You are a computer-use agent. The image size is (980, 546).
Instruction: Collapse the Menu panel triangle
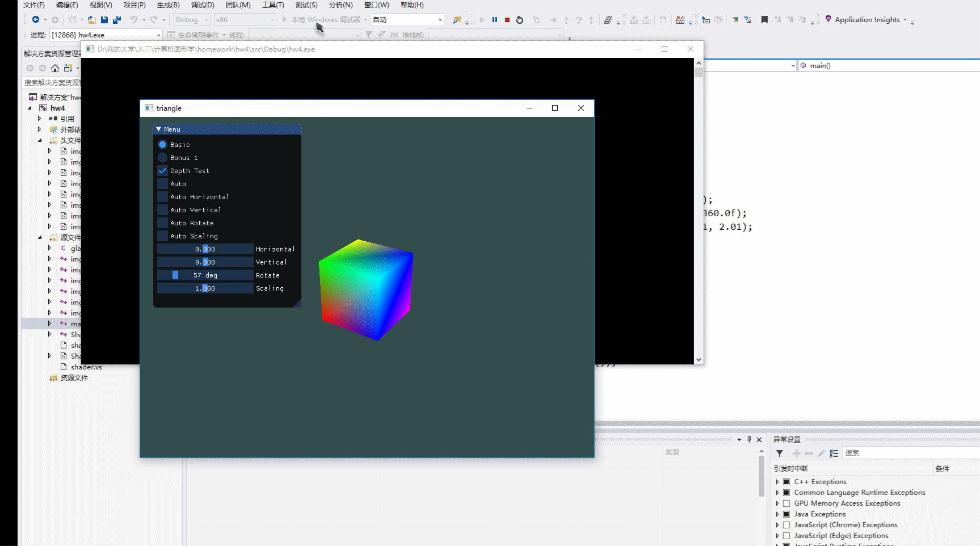pos(159,129)
